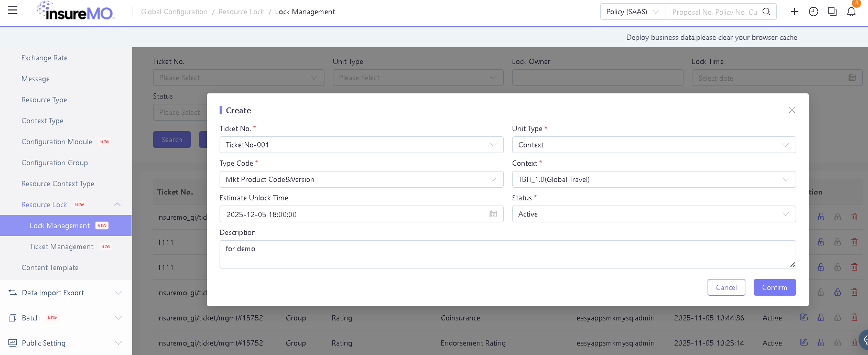This screenshot has width=868, height=355.
Task: Close the Create dialog with the X
Action: [x=792, y=110]
